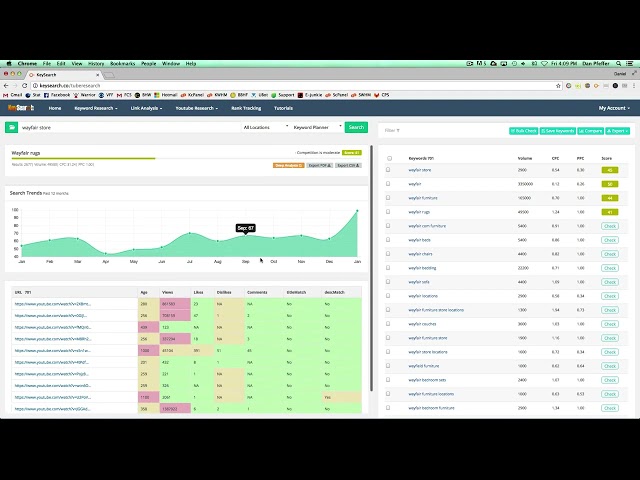Tick the checkbox for wayfair store keyword
The height and width of the screenshot is (480, 640).
coord(388,170)
